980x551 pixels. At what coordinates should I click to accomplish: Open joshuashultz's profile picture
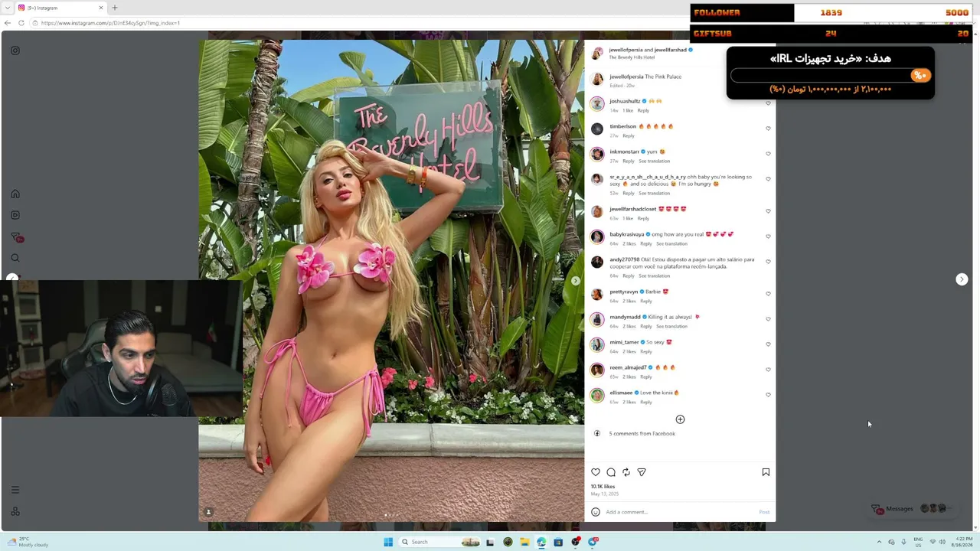point(597,104)
